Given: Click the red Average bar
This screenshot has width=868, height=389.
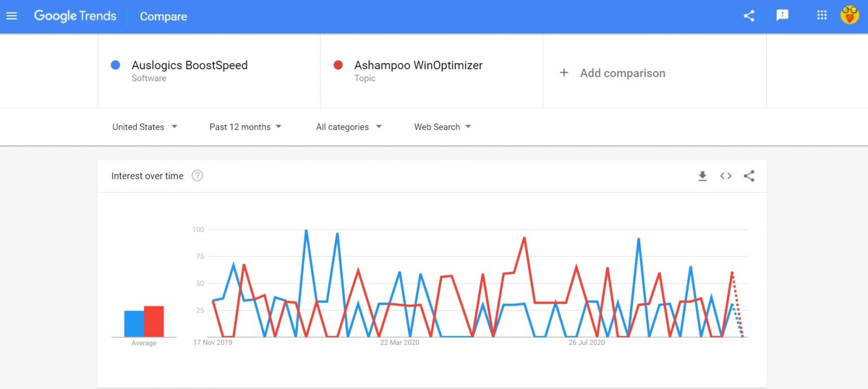Looking at the screenshot, I should 154,321.
